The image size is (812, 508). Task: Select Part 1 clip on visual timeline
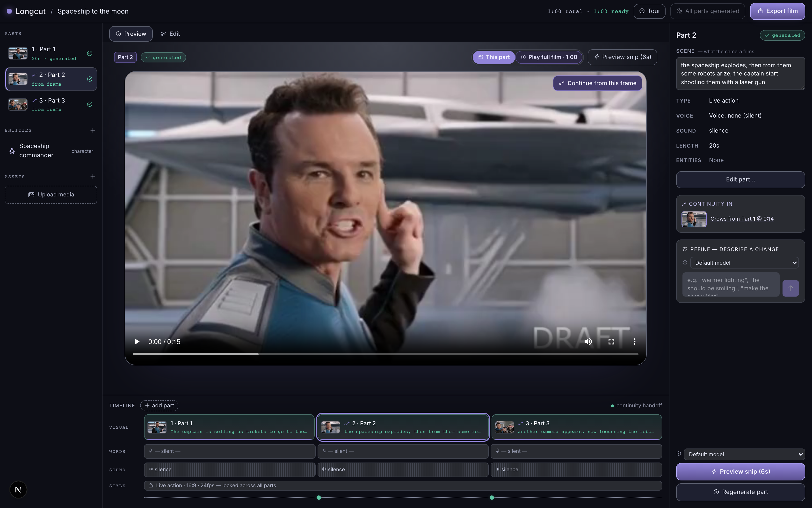229,427
